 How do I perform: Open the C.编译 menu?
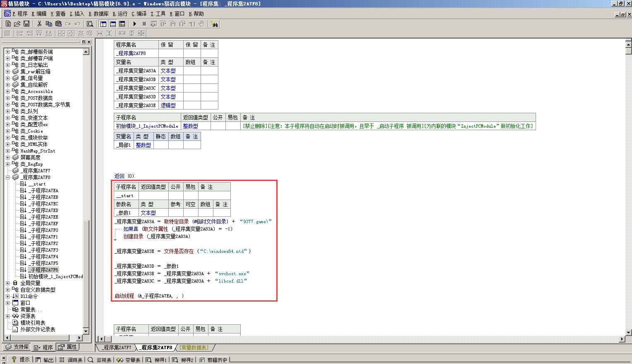[139, 14]
